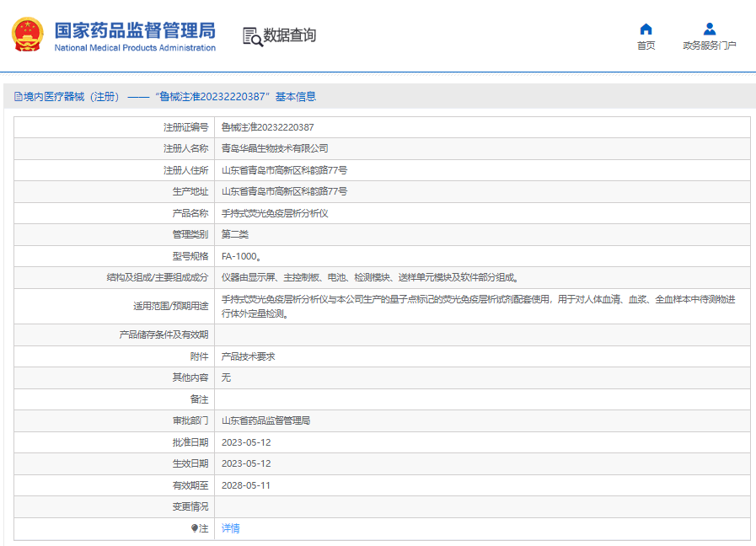Click the 注册证编号 row label

(185, 127)
